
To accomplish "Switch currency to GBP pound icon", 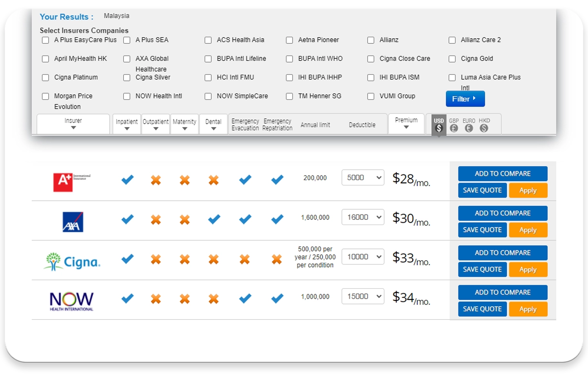I will tap(454, 128).
